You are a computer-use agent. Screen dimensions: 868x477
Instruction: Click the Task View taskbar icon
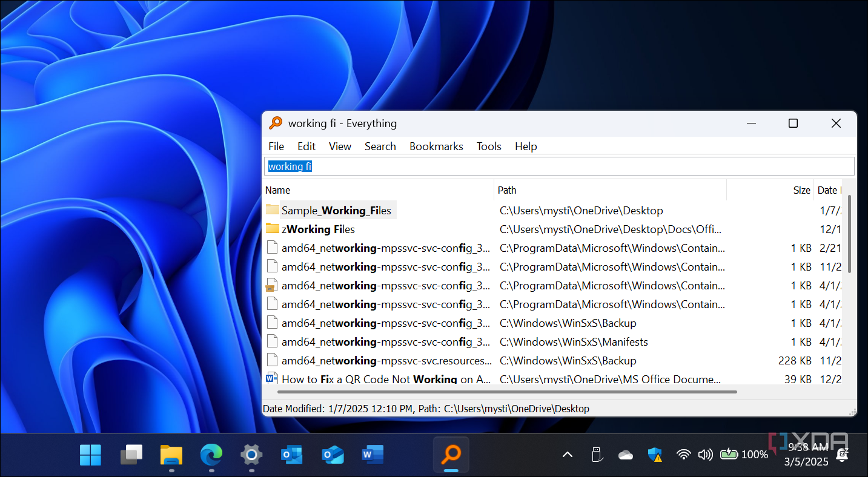(x=131, y=454)
